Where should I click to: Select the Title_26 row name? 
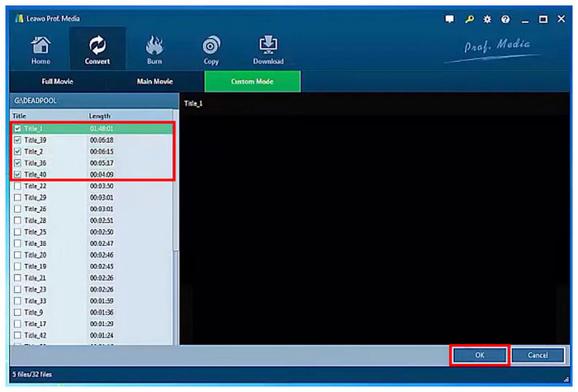[36, 209]
